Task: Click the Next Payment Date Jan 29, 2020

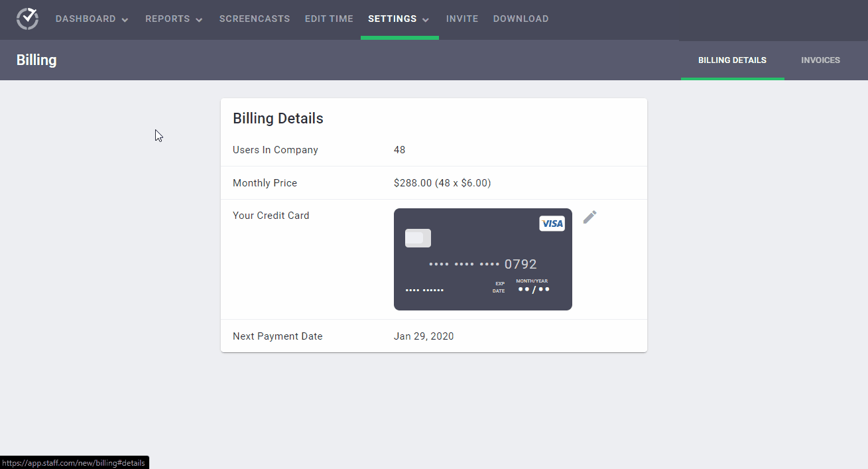Action: coord(424,336)
